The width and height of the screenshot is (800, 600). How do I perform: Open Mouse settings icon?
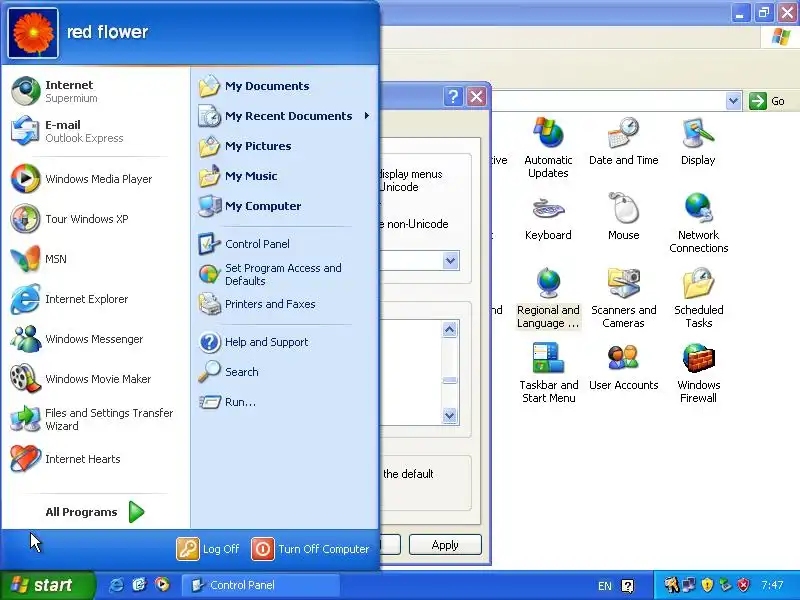623,217
